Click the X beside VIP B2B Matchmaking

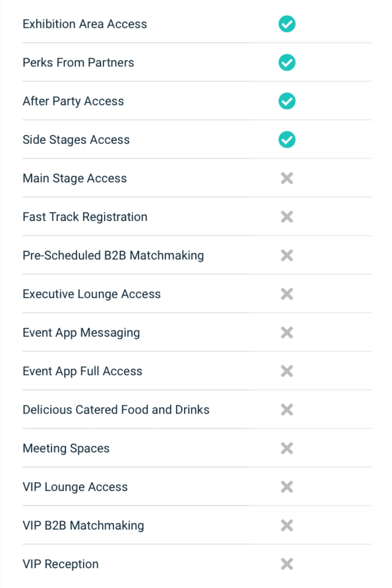[287, 525]
